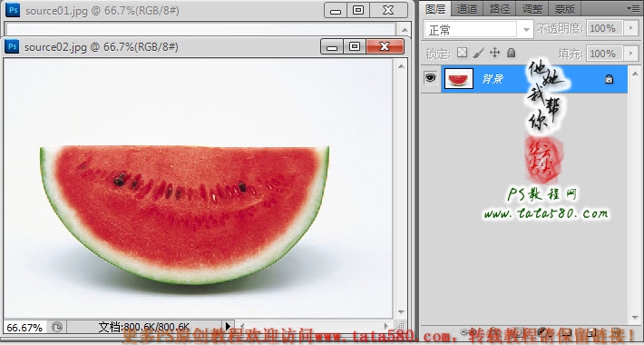The width and height of the screenshot is (644, 345).
Task: Lock image pixels with brush icon
Action: pyautogui.click(x=478, y=53)
